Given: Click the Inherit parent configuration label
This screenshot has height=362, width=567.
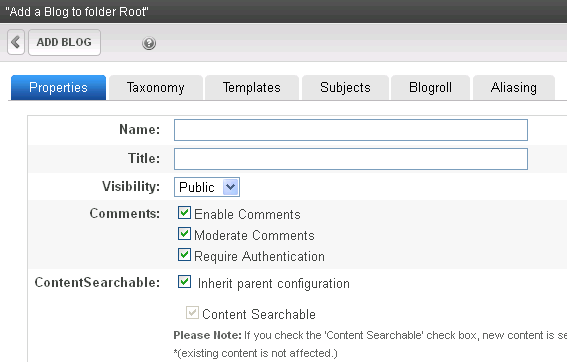Looking at the screenshot, I should click(274, 284).
